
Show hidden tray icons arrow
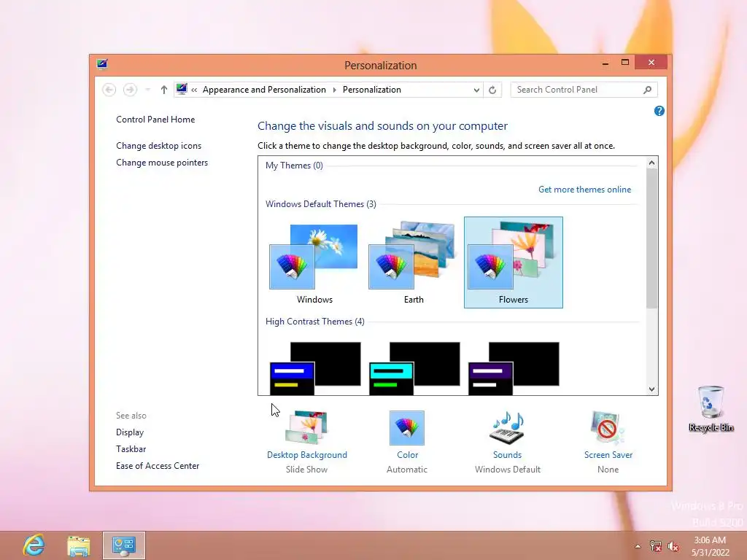[x=638, y=546]
